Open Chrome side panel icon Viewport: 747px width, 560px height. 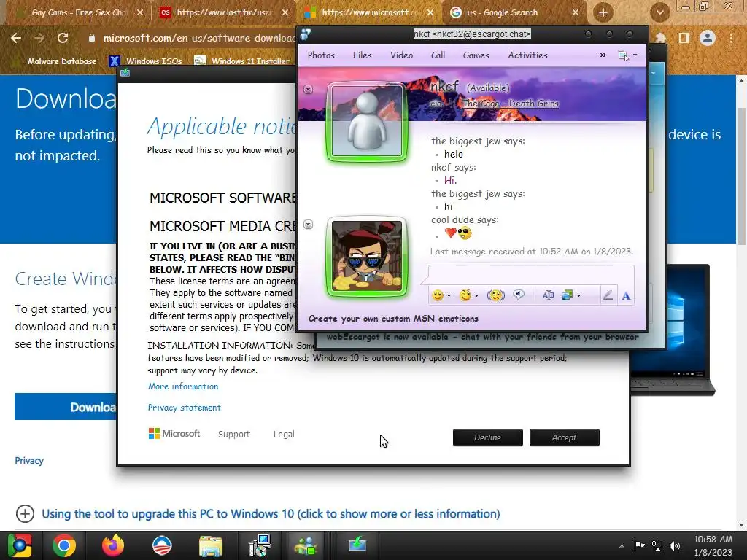[x=684, y=38]
